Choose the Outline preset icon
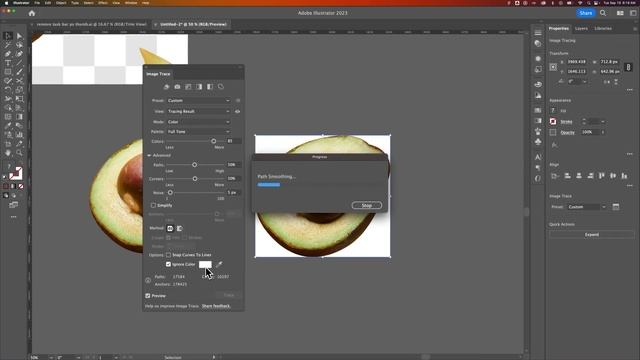640x360 pixels. point(221,87)
